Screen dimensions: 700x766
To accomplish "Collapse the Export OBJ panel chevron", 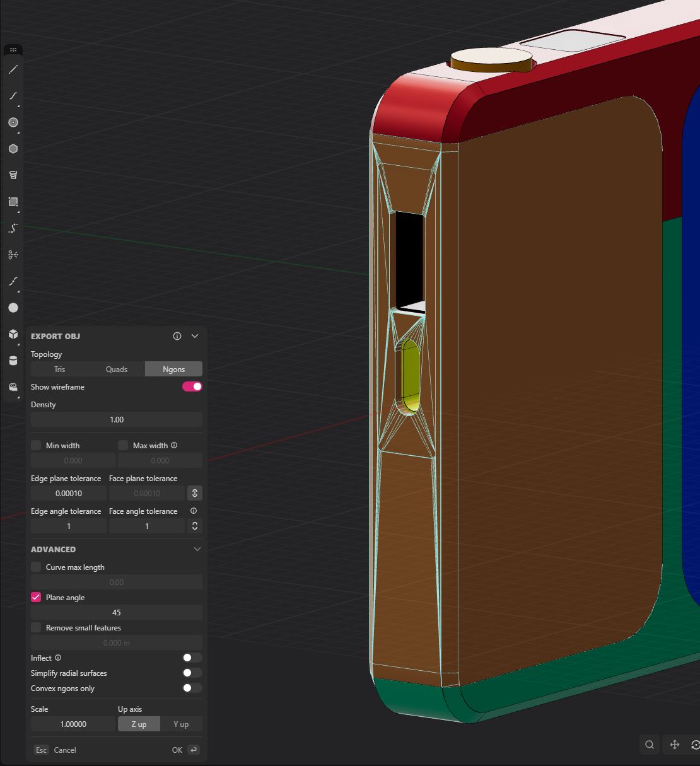I will click(x=195, y=336).
